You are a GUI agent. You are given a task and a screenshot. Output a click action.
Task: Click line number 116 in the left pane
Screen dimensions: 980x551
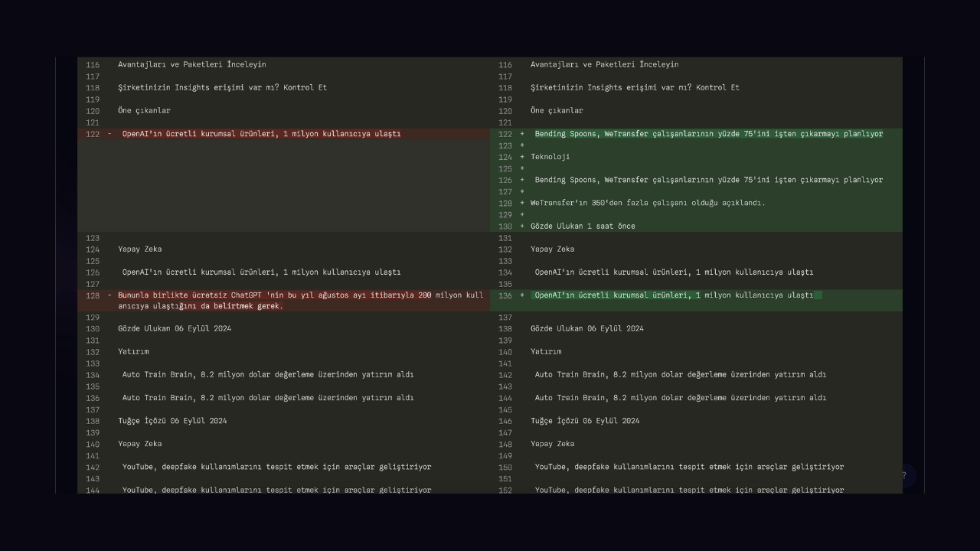(93, 65)
